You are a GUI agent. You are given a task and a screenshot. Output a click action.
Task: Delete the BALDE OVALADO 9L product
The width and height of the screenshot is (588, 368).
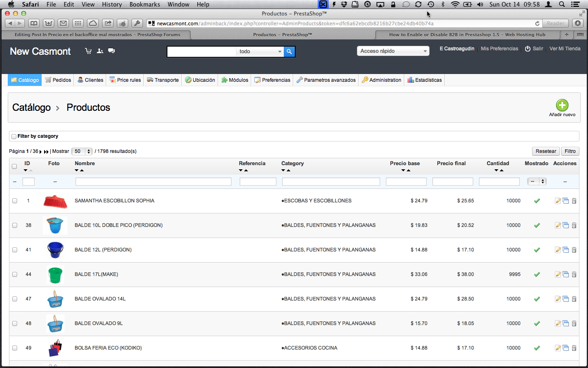click(574, 323)
